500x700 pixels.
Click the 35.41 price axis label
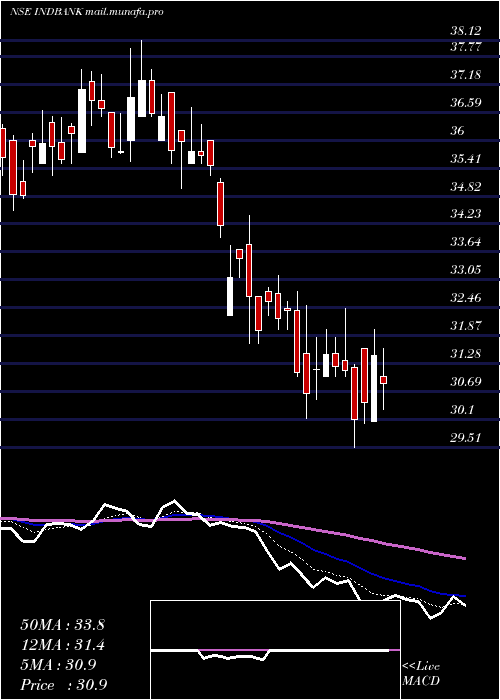[466, 158]
